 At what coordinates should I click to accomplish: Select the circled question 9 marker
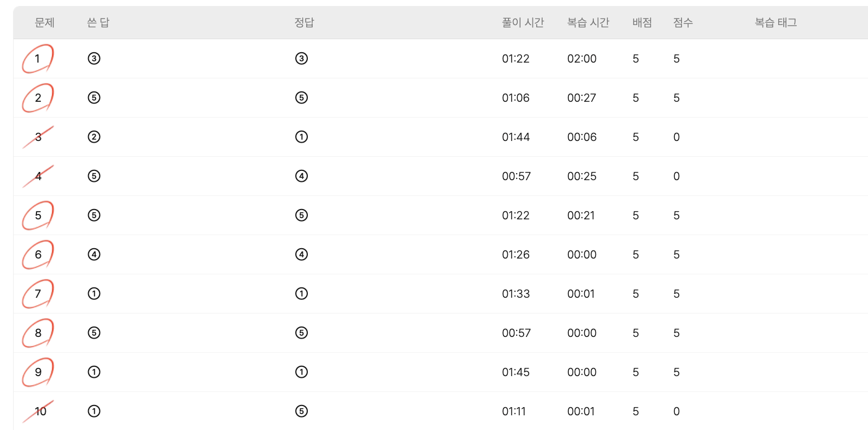[38, 372]
